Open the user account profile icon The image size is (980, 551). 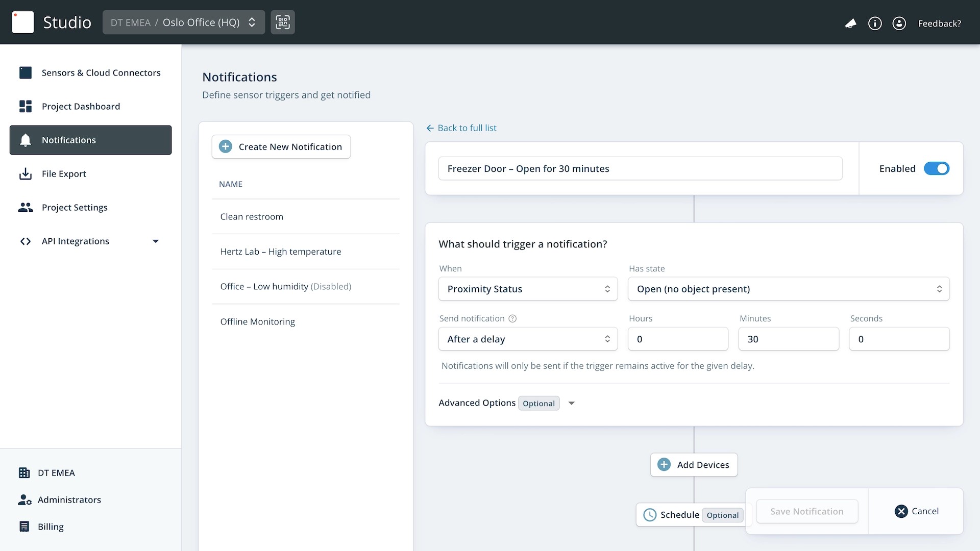pyautogui.click(x=899, y=23)
